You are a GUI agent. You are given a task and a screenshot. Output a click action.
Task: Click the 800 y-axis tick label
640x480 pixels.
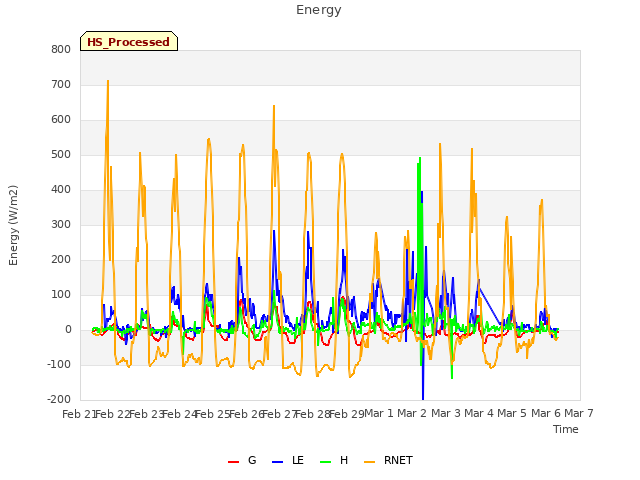point(61,49)
